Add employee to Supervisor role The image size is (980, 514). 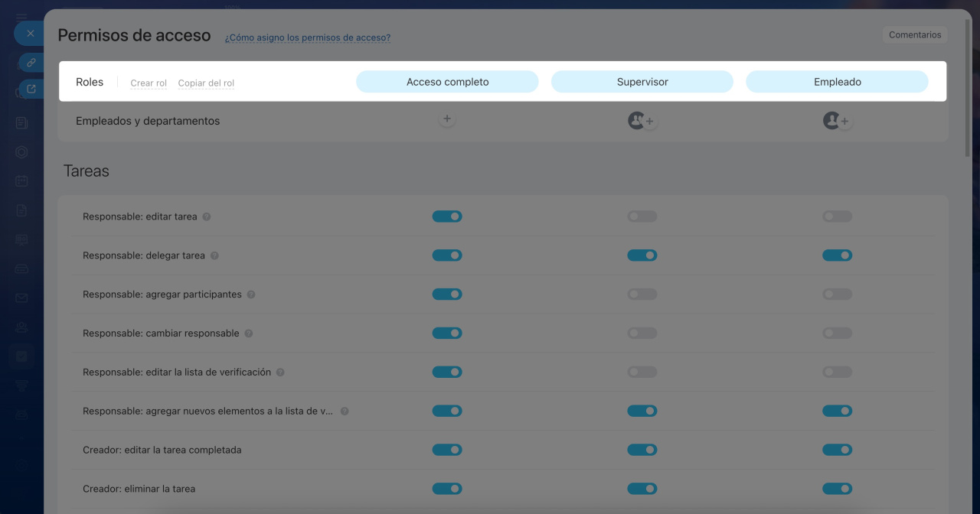pyautogui.click(x=649, y=122)
